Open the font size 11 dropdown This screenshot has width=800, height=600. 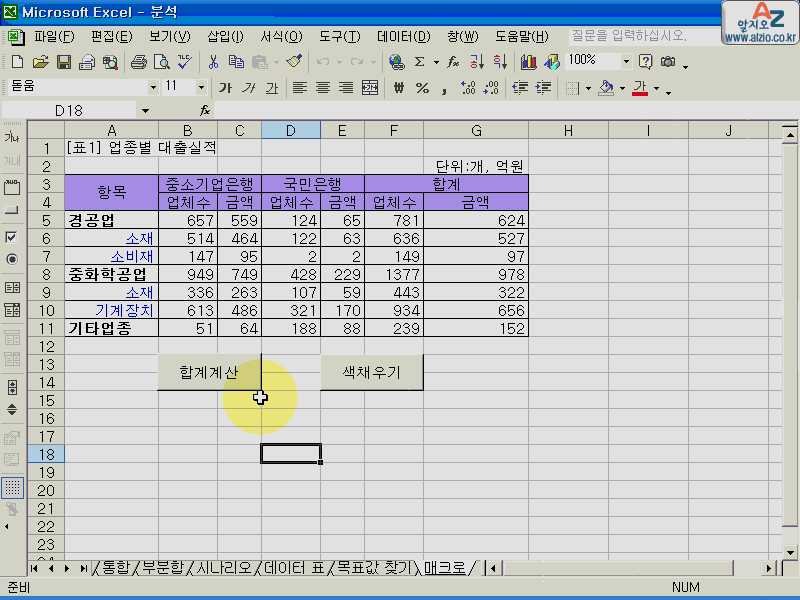coord(201,88)
